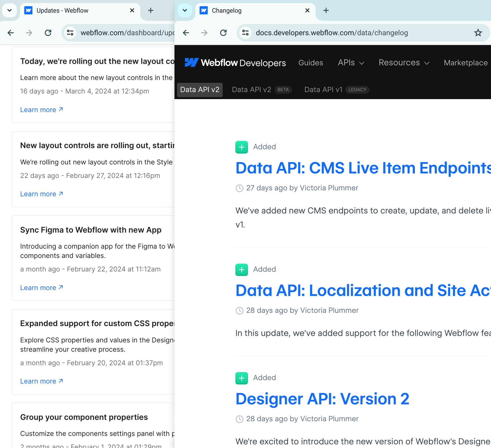Open Data API: CMS Live Item Endpoints
This screenshot has height=448, width=491.
tap(363, 168)
